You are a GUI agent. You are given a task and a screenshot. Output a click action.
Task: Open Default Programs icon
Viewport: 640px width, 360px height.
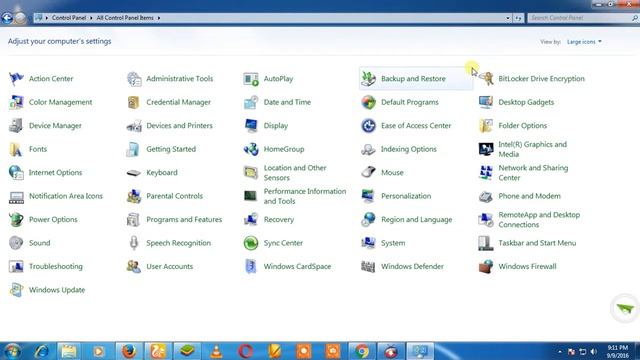click(368, 102)
